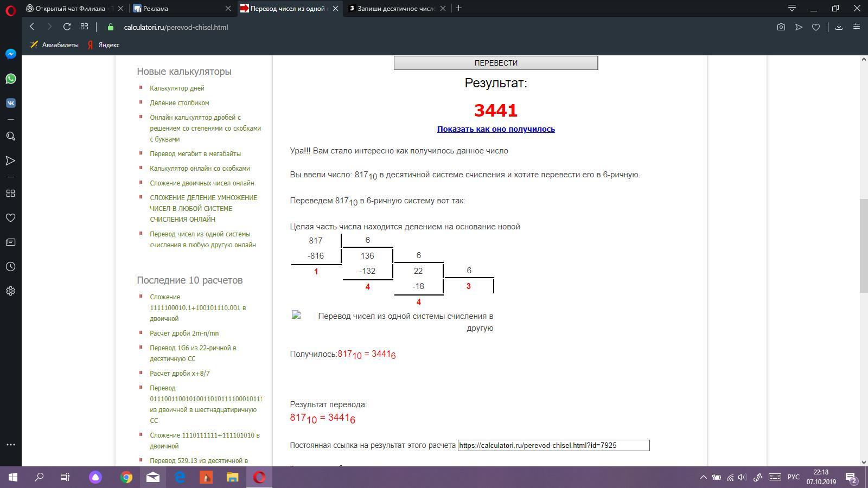Open Speed Dial start page button
The image size is (868, 488).
(x=84, y=27)
